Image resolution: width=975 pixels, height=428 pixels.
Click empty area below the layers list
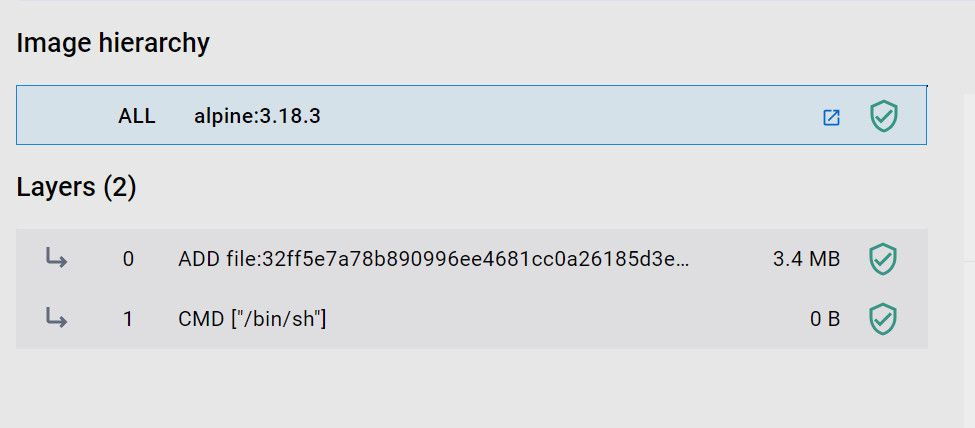pyautogui.click(x=470, y=388)
